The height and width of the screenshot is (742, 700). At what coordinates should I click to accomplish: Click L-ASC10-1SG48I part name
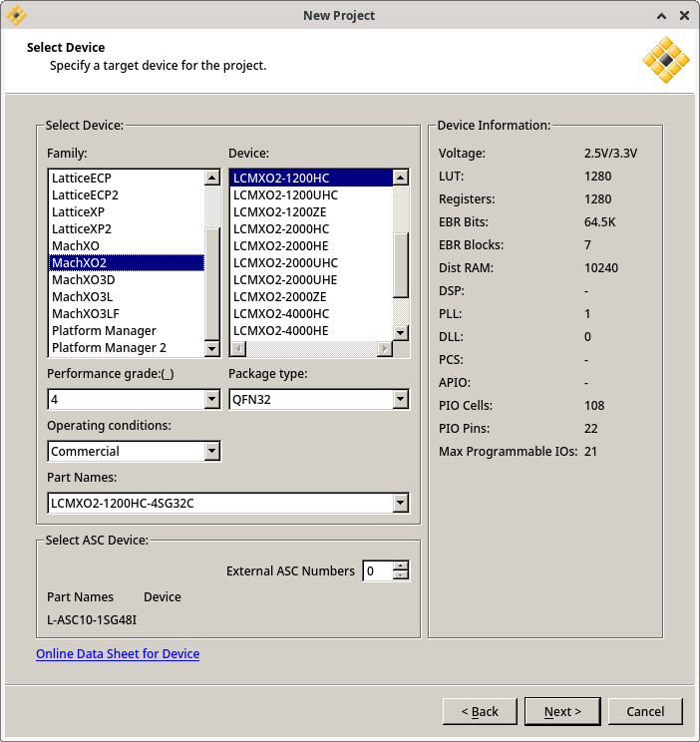pyautogui.click(x=92, y=620)
